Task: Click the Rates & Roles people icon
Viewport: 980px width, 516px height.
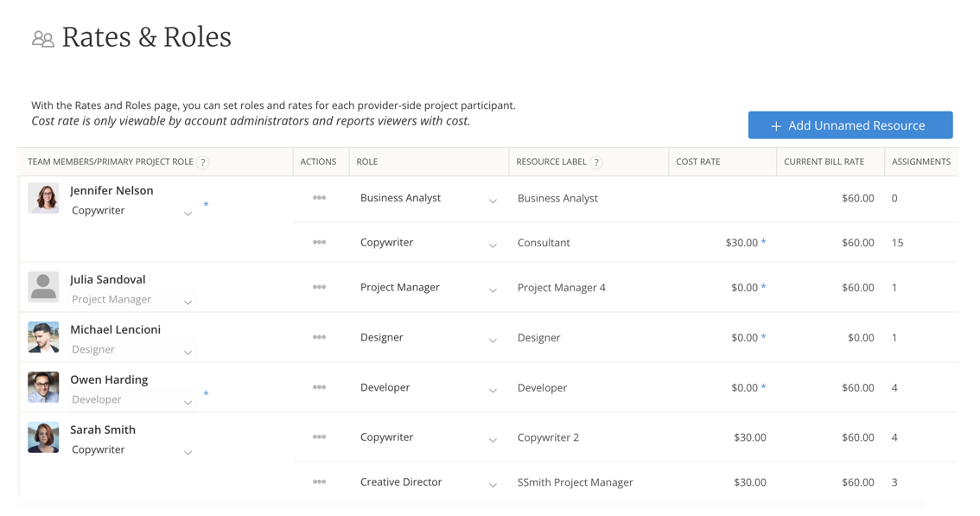Action: click(42, 40)
